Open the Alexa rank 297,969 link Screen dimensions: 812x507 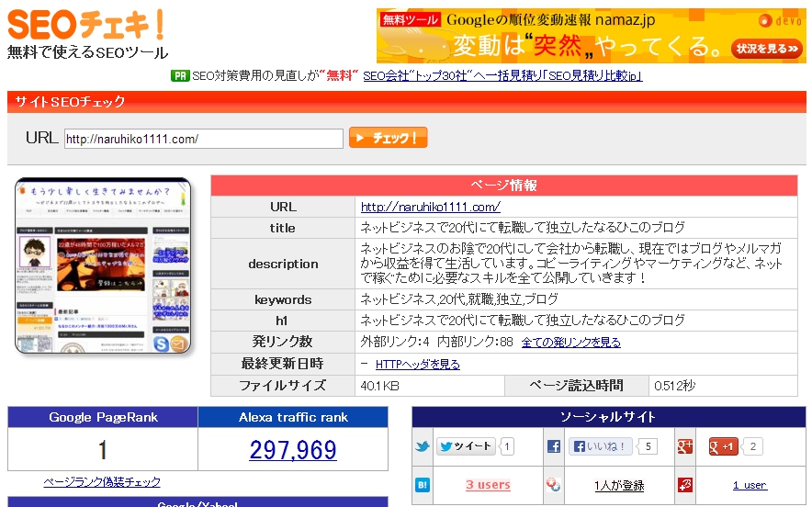(x=293, y=449)
